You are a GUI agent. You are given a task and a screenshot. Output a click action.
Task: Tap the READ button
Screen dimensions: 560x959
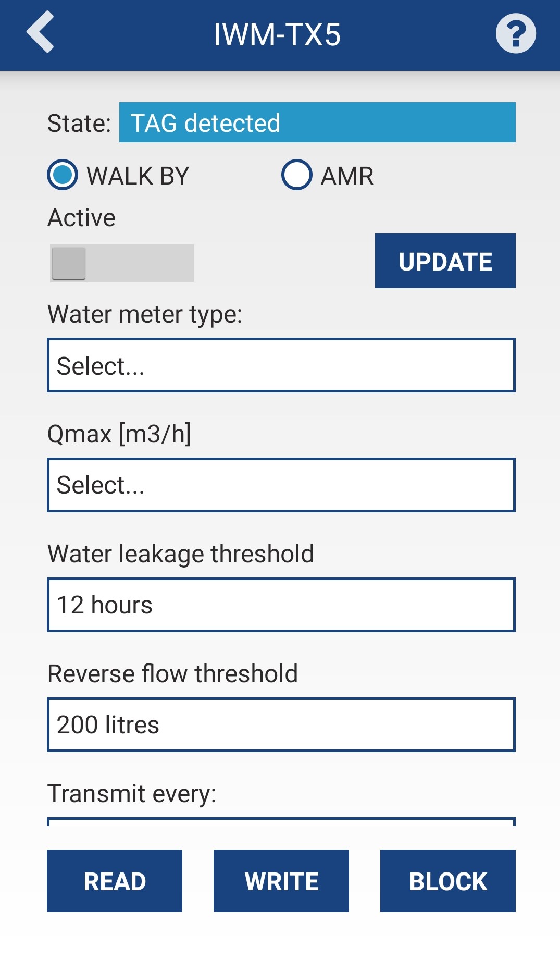pyautogui.click(x=115, y=881)
